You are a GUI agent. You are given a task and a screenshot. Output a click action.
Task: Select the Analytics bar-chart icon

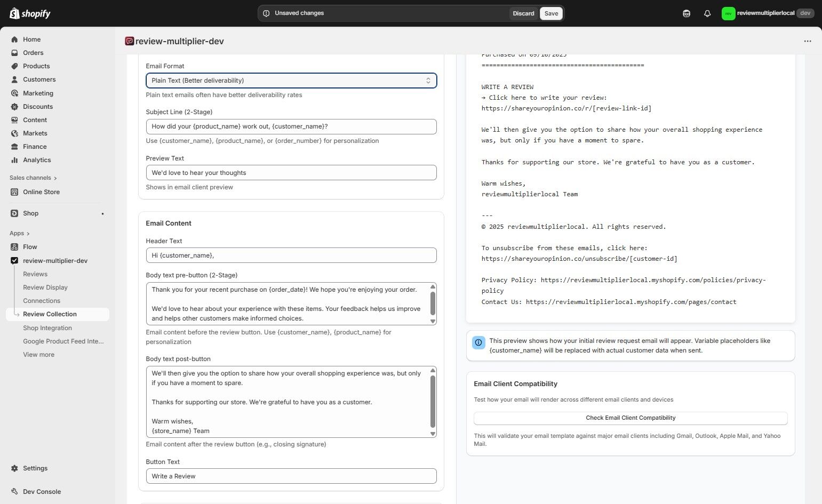click(x=15, y=160)
